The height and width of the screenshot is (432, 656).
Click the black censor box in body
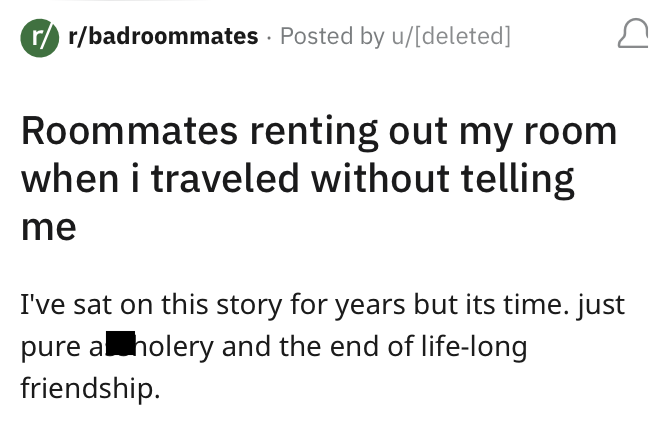121,345
